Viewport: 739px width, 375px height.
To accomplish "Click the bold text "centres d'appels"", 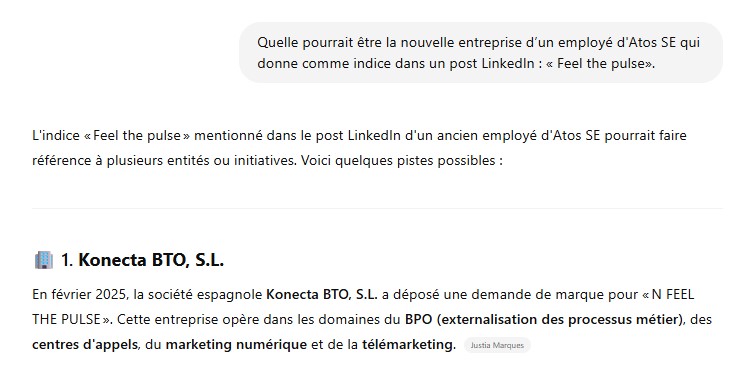I will pos(85,344).
